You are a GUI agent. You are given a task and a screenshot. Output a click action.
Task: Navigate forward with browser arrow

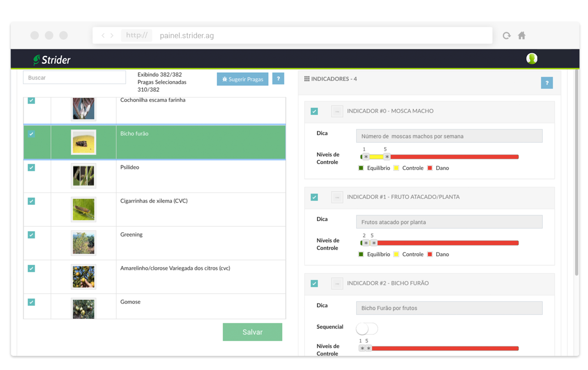point(112,36)
